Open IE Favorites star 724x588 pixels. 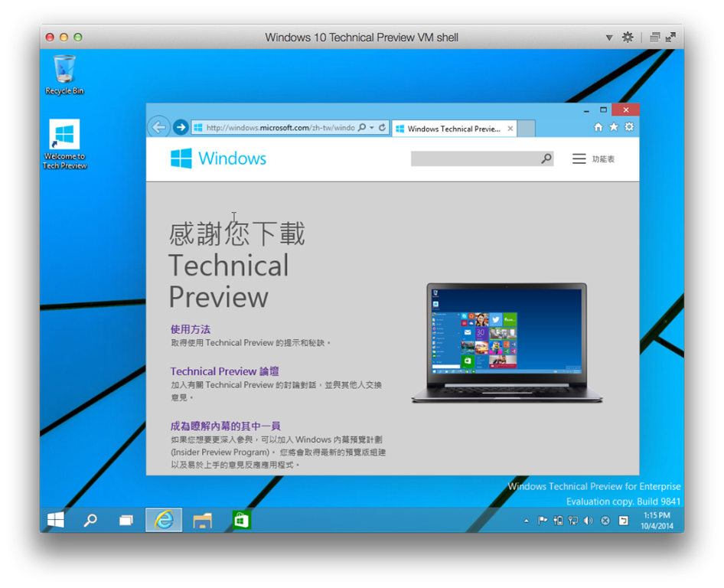(x=614, y=127)
